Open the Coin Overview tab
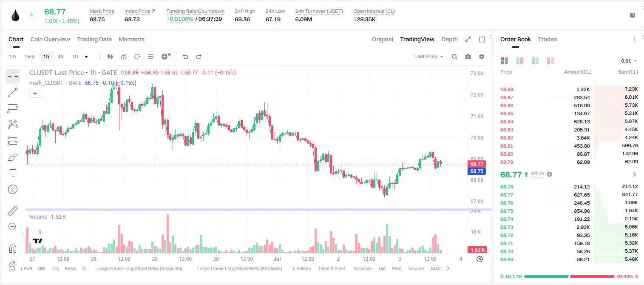This screenshot has height=285, width=644. click(x=50, y=39)
